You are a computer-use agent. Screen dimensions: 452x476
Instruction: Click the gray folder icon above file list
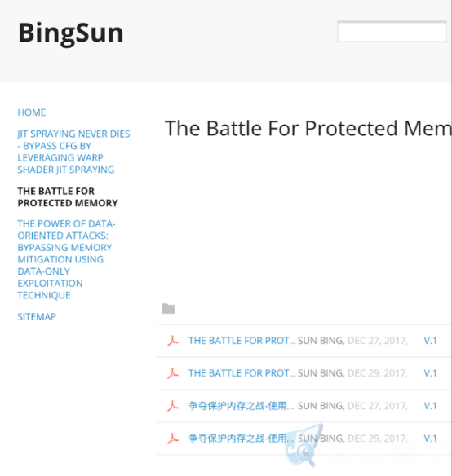click(x=168, y=308)
